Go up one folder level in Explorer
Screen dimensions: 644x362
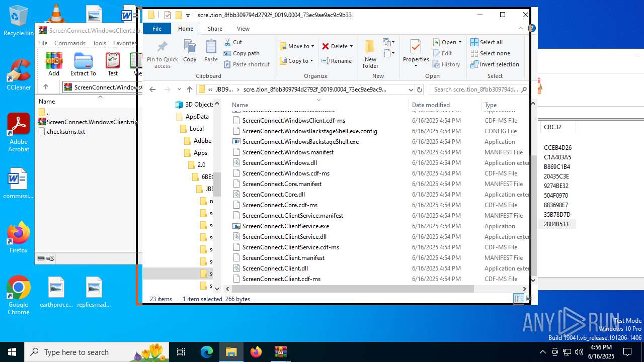pyautogui.click(x=189, y=89)
